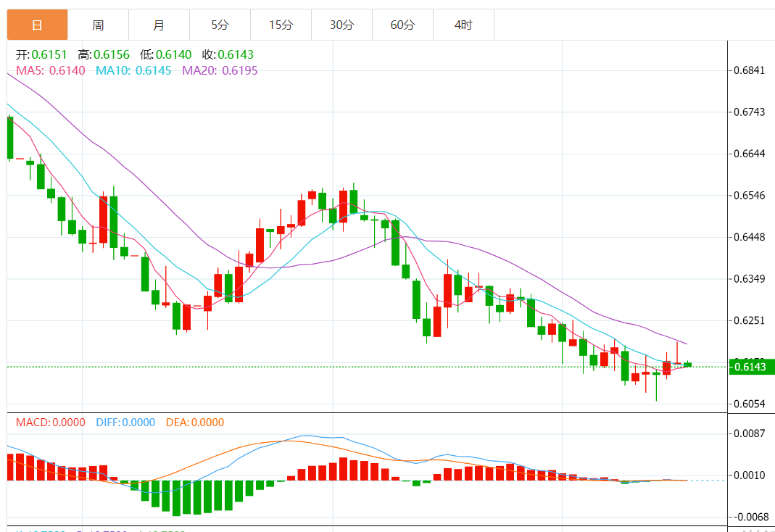Click the MA5 0.6140 indicator label
The image size is (775, 532).
point(51,70)
